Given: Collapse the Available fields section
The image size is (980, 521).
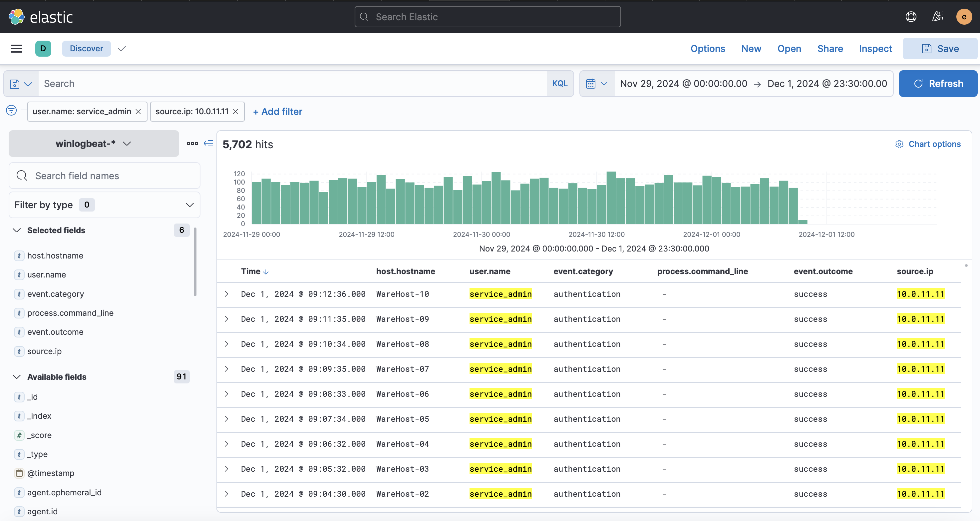Looking at the screenshot, I should (17, 377).
